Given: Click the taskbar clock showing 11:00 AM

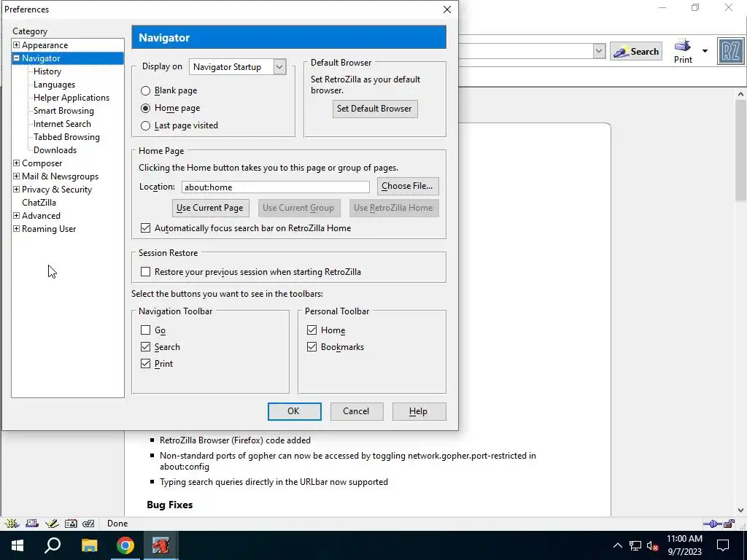Looking at the screenshot, I should point(684,545).
